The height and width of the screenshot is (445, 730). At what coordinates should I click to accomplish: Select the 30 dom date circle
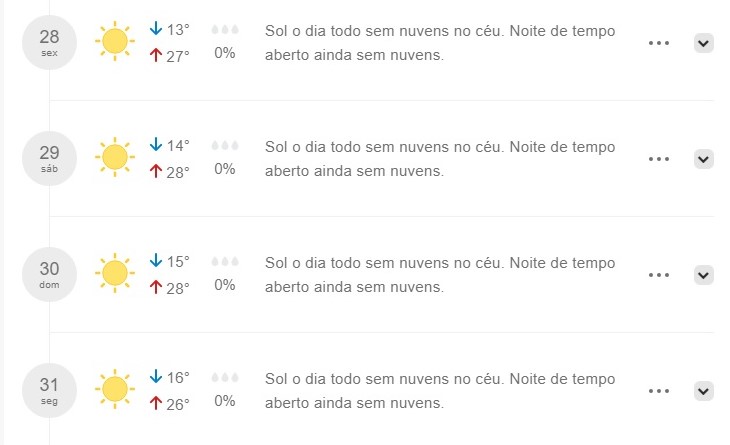pos(49,274)
